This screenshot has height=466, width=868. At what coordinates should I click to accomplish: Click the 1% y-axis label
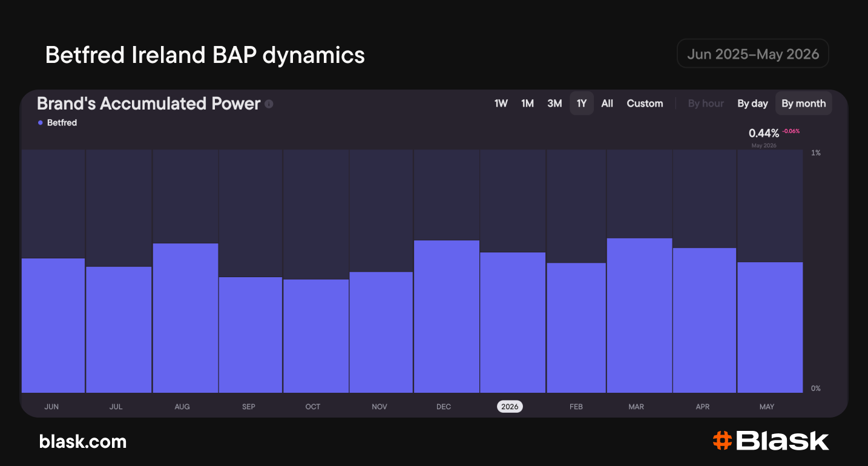pyautogui.click(x=816, y=153)
